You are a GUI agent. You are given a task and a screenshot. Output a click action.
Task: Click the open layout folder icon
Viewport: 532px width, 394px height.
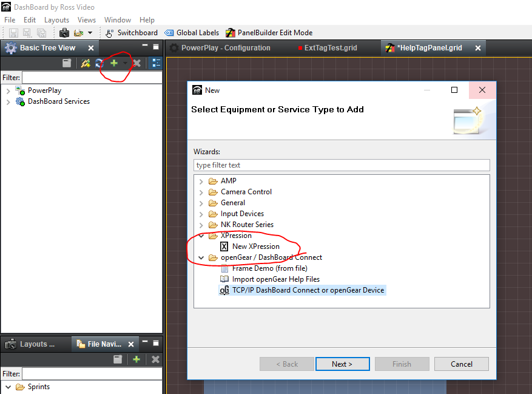pos(79,33)
